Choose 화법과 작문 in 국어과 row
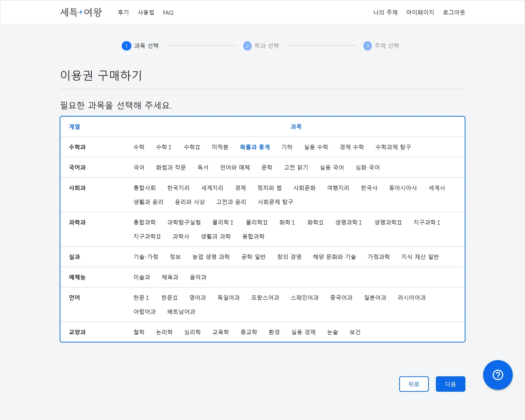The height and width of the screenshot is (420, 525). click(x=171, y=167)
